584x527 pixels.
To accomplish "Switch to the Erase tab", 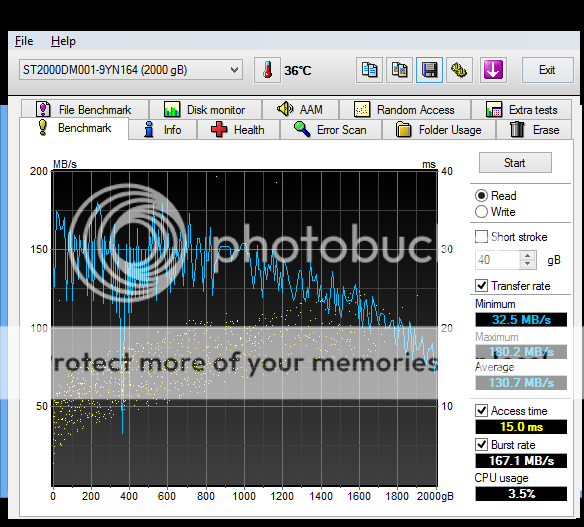I will pyautogui.click(x=534, y=130).
